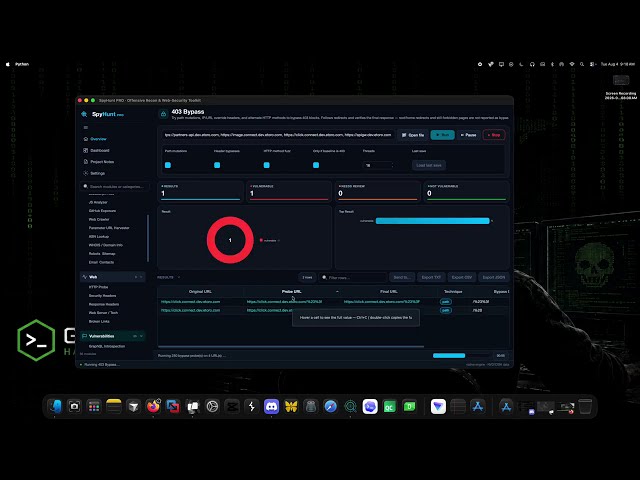Click the pulse icon beside the Web category

pos(85,277)
